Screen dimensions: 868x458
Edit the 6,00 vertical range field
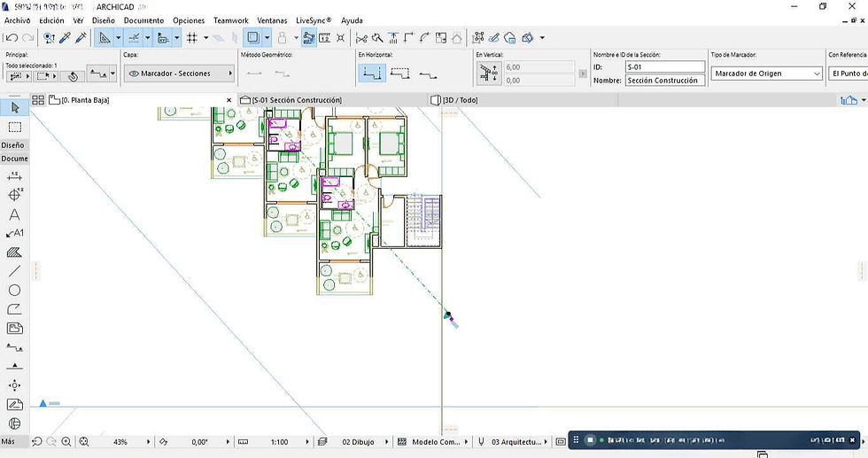click(x=539, y=67)
